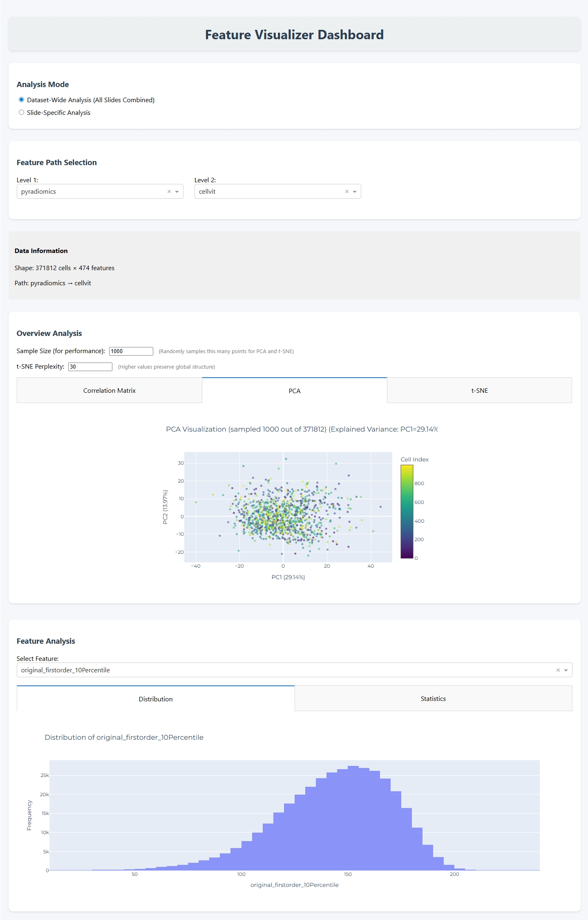
Task: Expand the Level 2 dropdown arrow
Action: pyautogui.click(x=355, y=192)
